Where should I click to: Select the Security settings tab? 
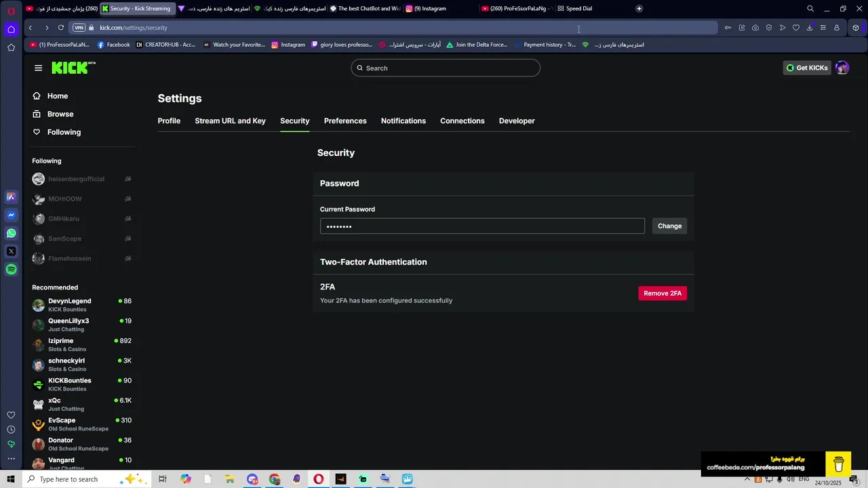(x=294, y=121)
